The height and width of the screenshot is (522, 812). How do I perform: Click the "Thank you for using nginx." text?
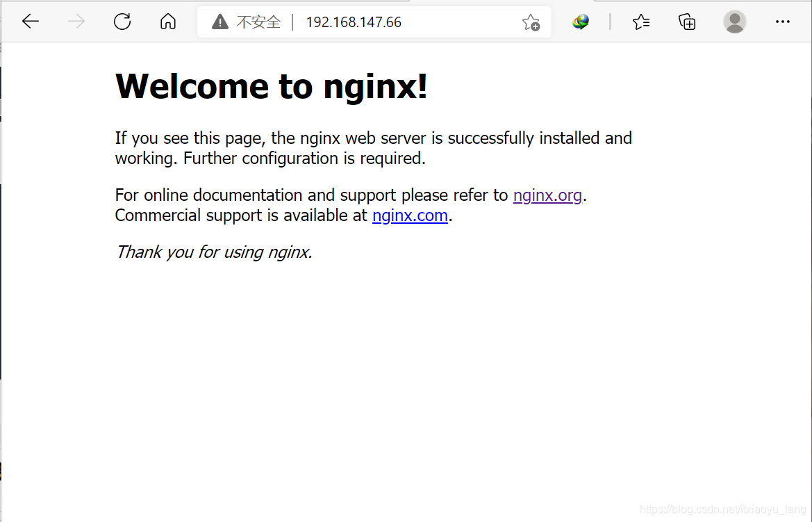coord(214,252)
